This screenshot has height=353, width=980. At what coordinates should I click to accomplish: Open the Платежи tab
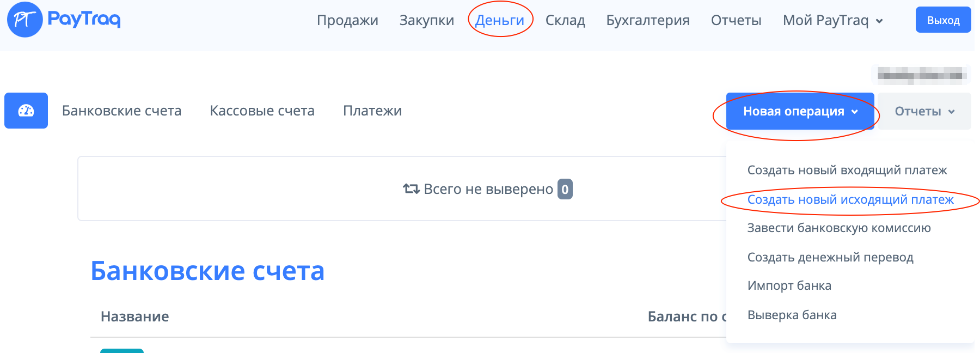pyautogui.click(x=372, y=111)
